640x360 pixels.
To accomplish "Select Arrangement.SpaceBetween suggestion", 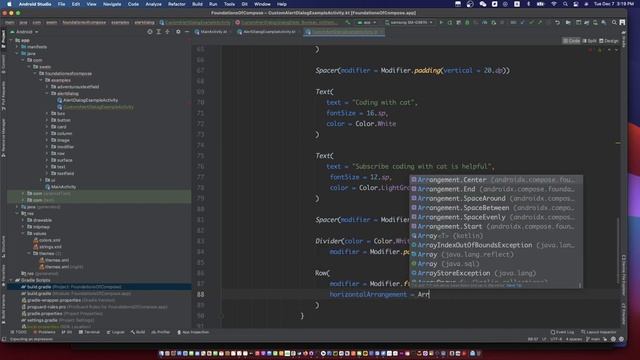I will point(496,208).
